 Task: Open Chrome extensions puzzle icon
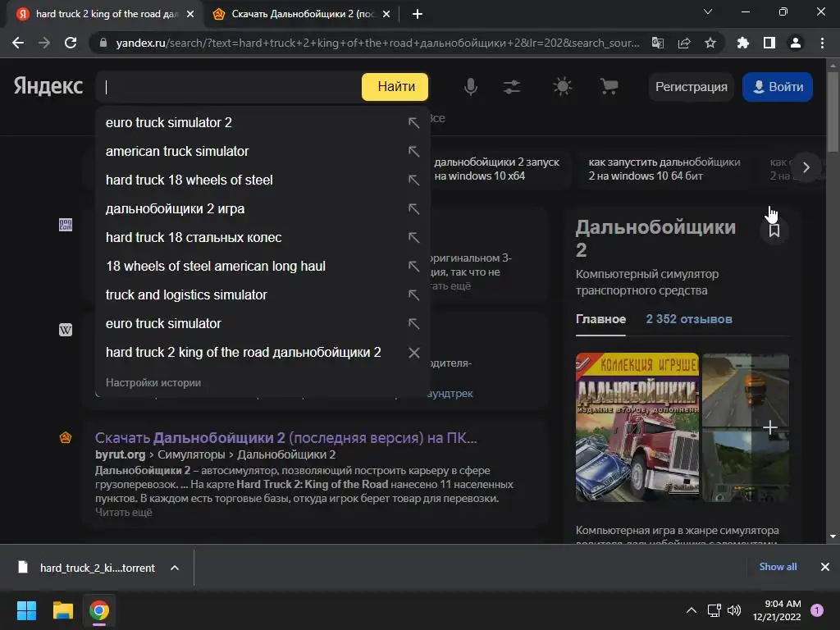coord(743,43)
